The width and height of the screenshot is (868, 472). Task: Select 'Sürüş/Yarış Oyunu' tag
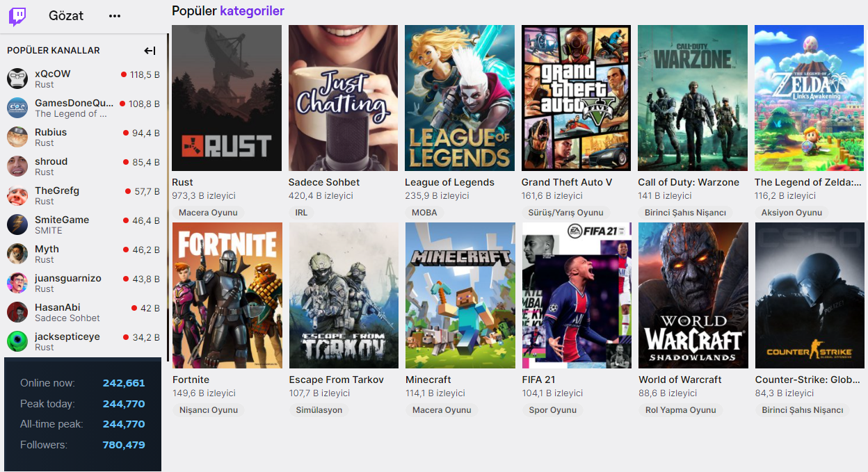566,213
